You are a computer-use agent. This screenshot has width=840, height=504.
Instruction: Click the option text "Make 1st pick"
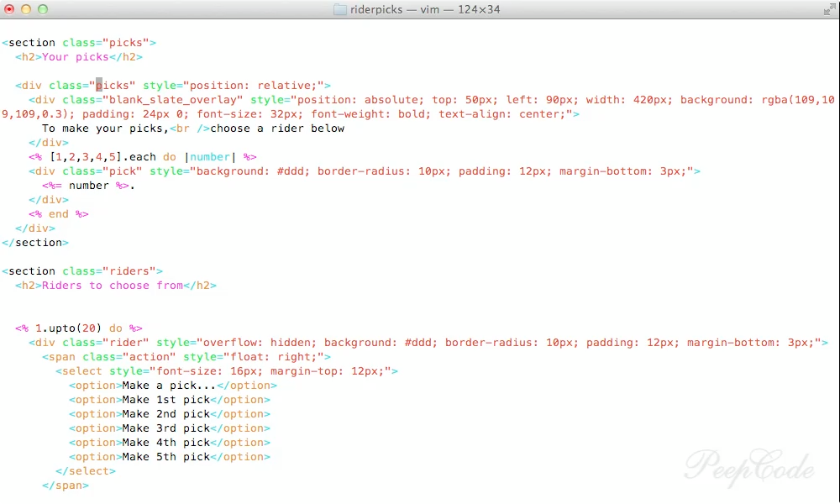point(166,400)
